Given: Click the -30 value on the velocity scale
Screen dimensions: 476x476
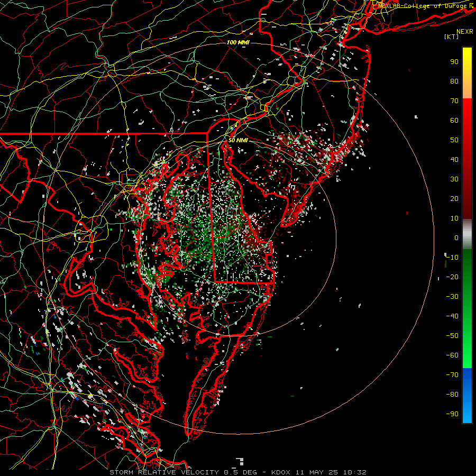Looking at the screenshot, I should pos(452,297).
